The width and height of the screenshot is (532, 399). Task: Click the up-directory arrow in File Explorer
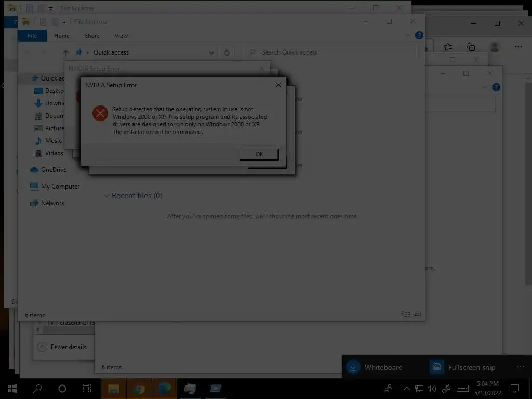click(x=66, y=52)
